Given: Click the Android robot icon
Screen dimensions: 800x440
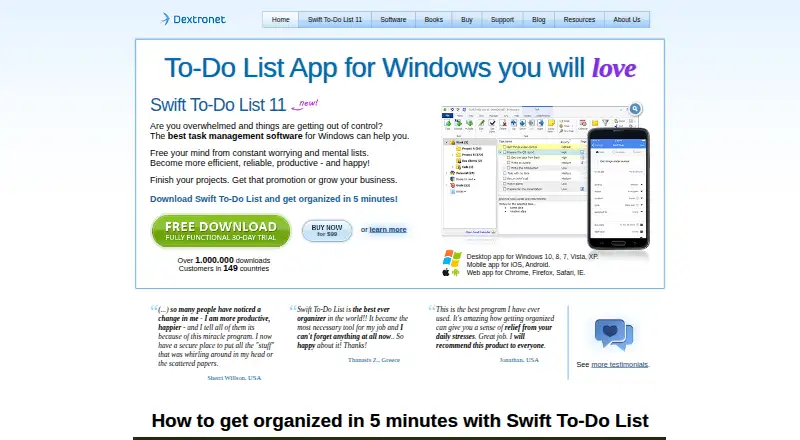Looking at the screenshot, I should [456, 273].
